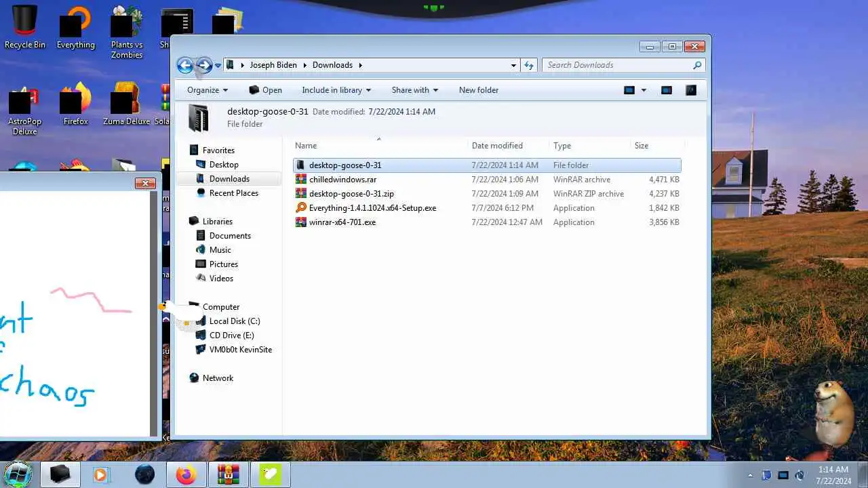868x488 pixels.
Task: Focus the Search Downloads input field
Action: tap(617, 65)
